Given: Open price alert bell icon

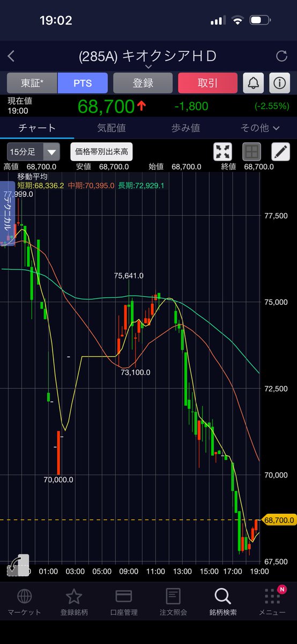Looking at the screenshot, I should [x=253, y=83].
